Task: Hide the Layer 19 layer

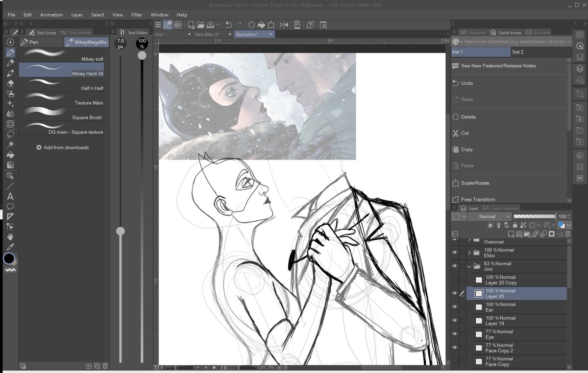Action: [455, 321]
